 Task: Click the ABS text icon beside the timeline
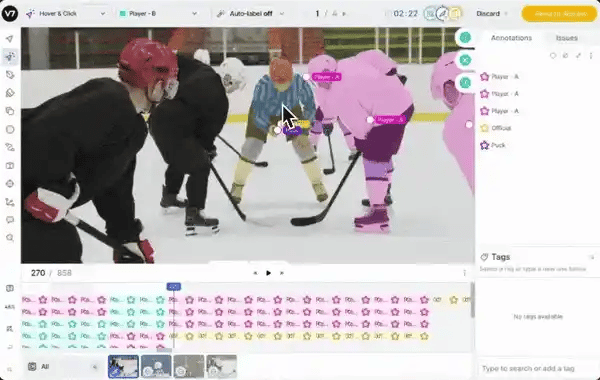pyautogui.click(x=10, y=307)
